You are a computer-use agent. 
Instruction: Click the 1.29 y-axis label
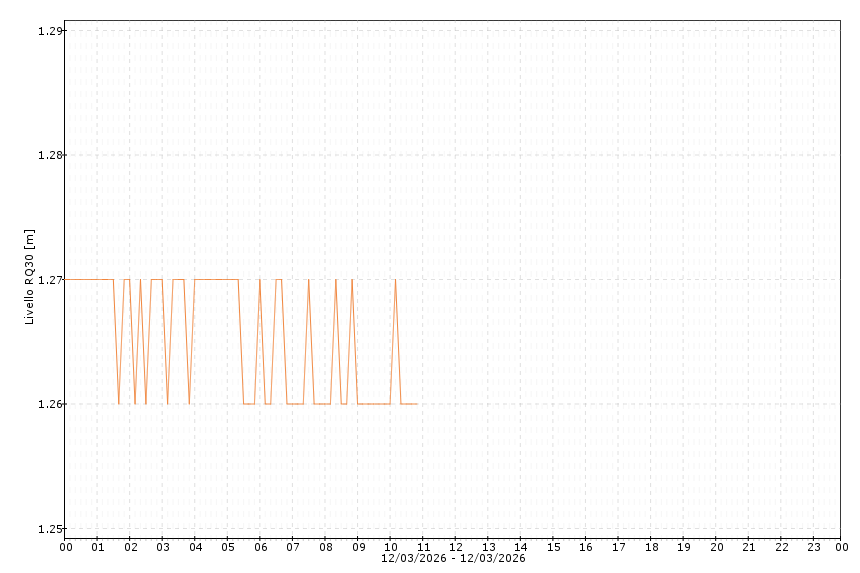pos(49,31)
